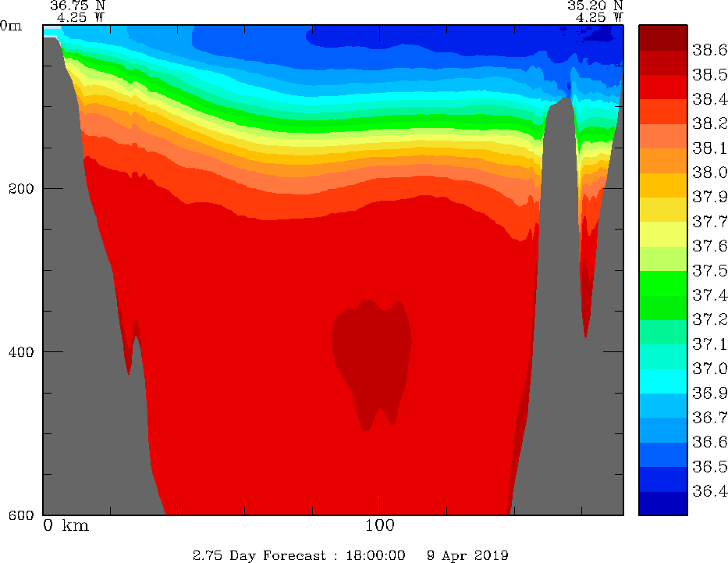The width and height of the screenshot is (728, 563).
Task: Click the 36.9 colorbar label
Action: tap(709, 394)
